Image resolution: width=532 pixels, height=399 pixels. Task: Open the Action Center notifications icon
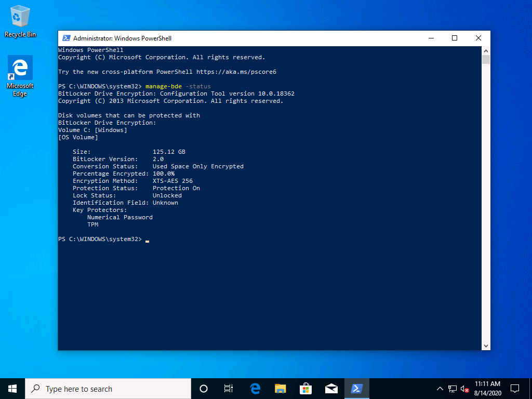coord(515,389)
